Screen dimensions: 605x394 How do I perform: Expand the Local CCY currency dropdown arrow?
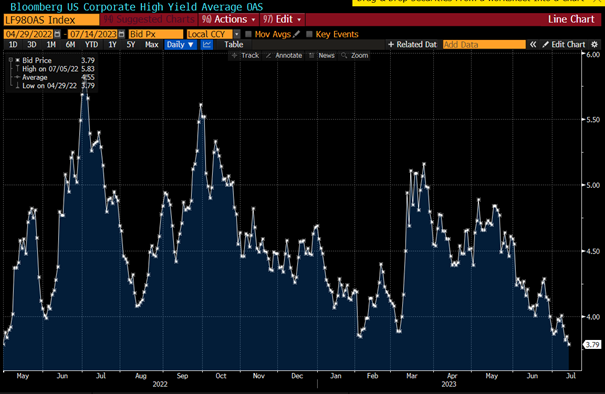(x=237, y=34)
